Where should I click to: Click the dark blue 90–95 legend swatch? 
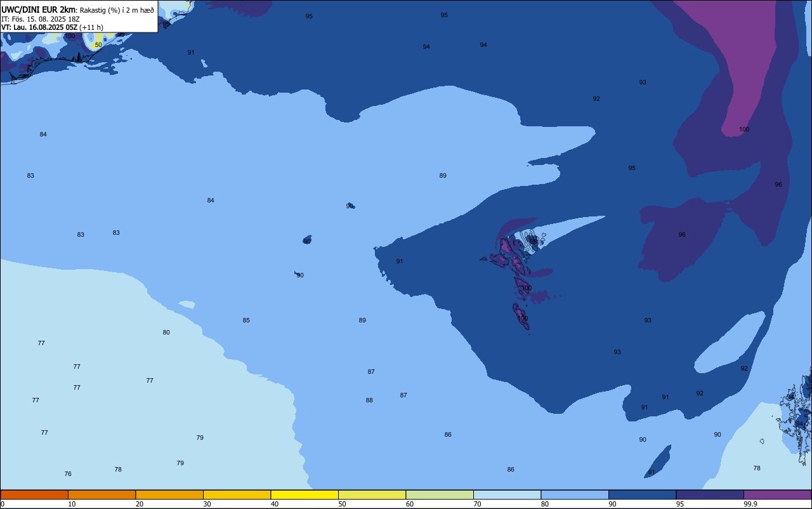coord(642,494)
